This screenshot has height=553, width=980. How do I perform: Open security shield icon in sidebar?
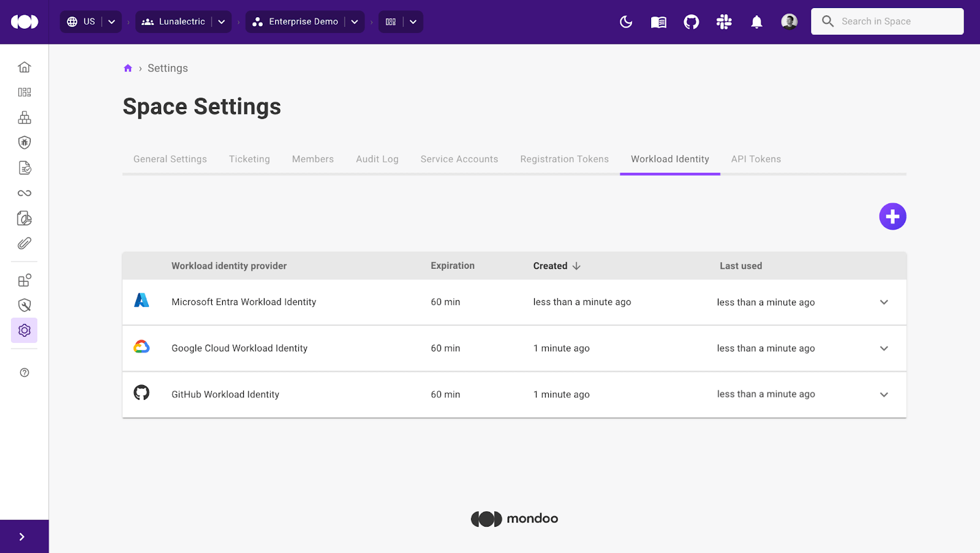tap(24, 143)
